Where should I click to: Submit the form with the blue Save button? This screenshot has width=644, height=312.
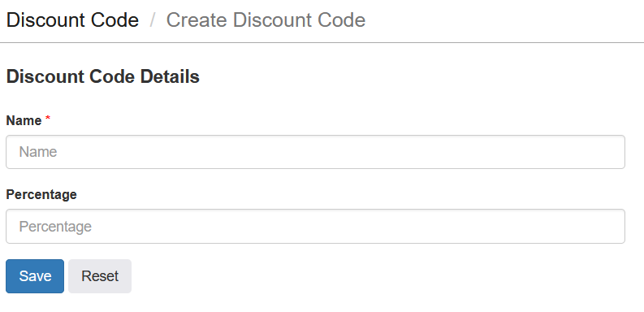(35, 276)
